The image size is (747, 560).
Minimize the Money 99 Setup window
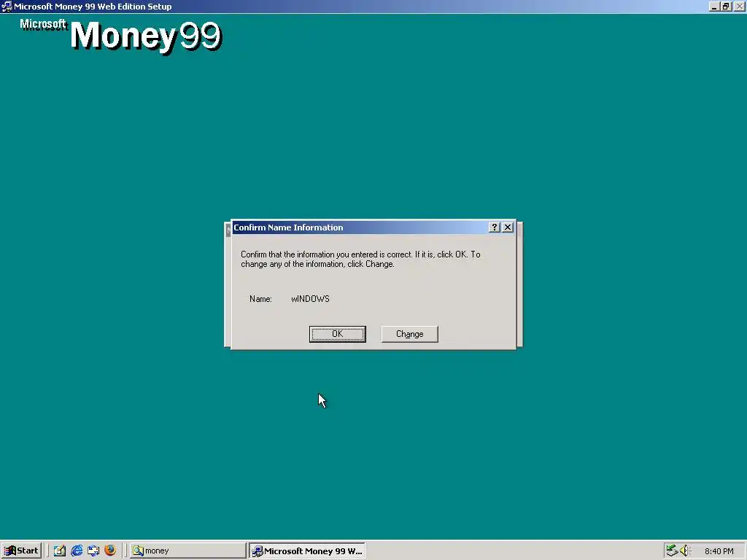713,7
